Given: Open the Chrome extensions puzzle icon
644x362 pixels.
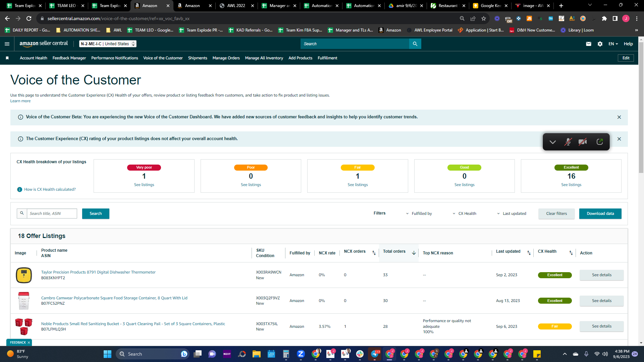Looking at the screenshot, I should (604, 18).
